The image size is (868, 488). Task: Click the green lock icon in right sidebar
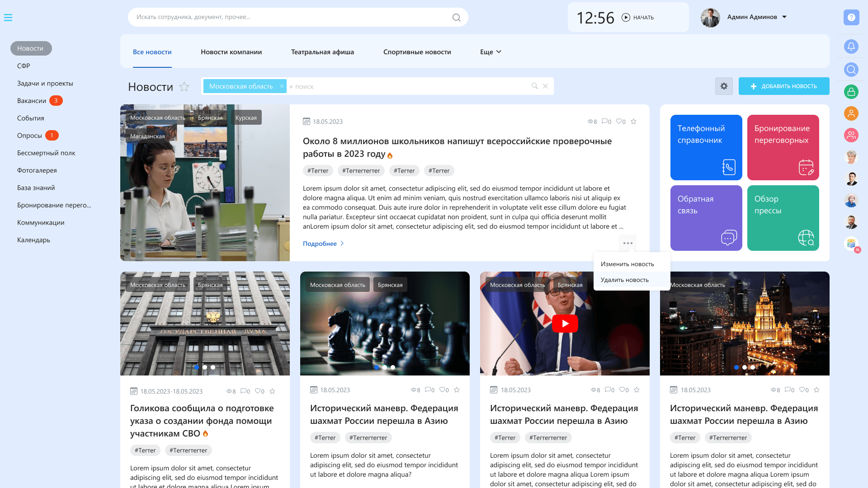(851, 92)
